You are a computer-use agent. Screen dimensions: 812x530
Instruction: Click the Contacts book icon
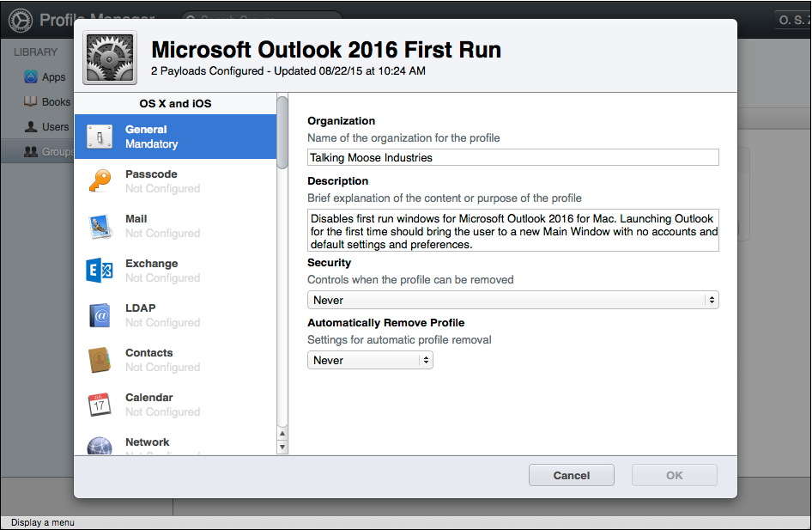pyautogui.click(x=100, y=360)
